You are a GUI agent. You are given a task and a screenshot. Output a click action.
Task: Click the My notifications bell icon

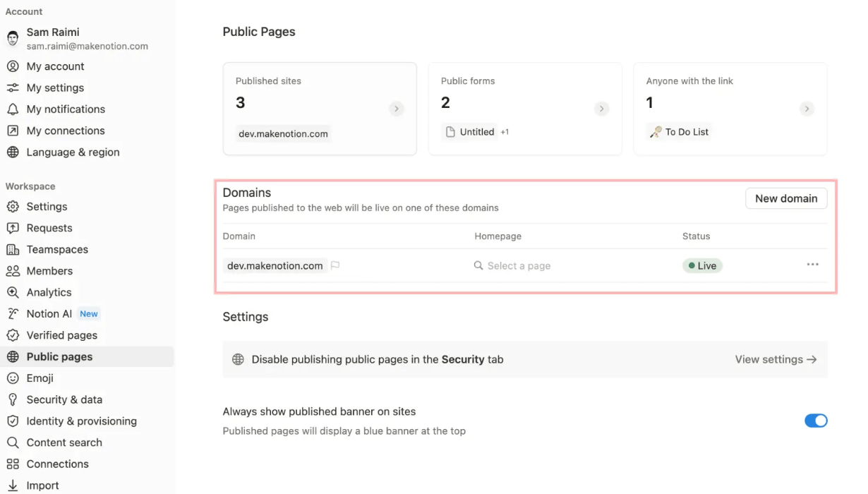click(x=13, y=109)
